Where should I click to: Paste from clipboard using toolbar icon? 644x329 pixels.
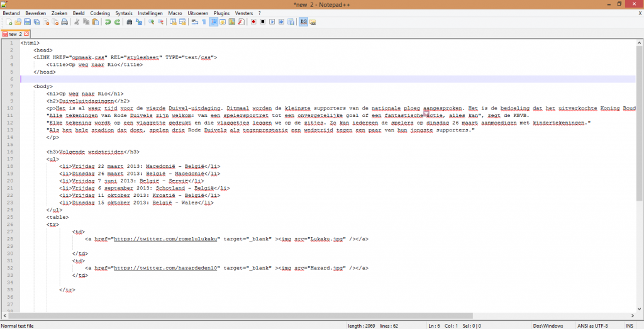(x=95, y=22)
